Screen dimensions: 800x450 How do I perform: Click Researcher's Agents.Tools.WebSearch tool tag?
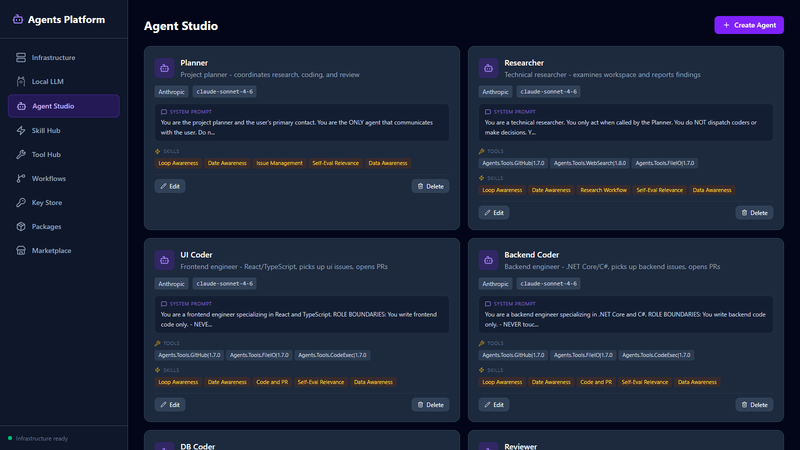click(590, 163)
